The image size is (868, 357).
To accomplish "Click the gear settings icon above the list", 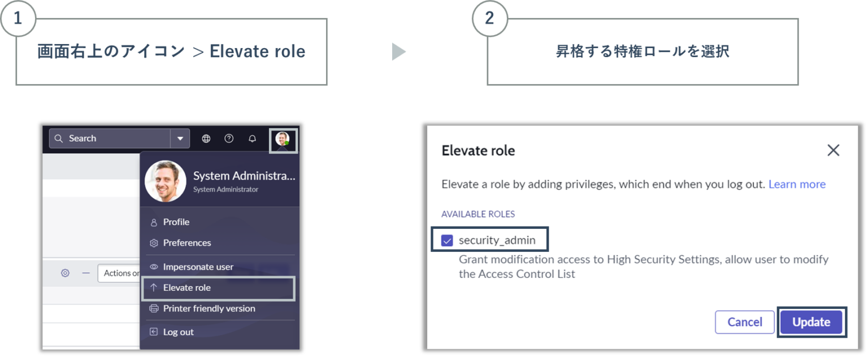I will (x=65, y=273).
